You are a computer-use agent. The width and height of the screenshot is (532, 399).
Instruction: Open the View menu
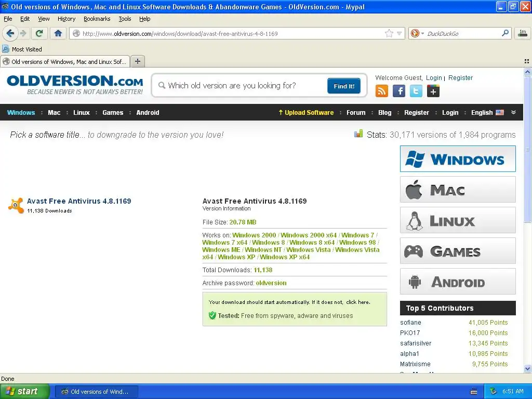[x=44, y=19]
